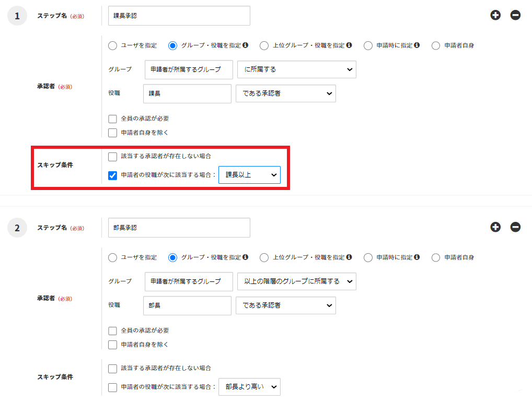Open the に所属する group dropdown in step 1

pyautogui.click(x=296, y=69)
